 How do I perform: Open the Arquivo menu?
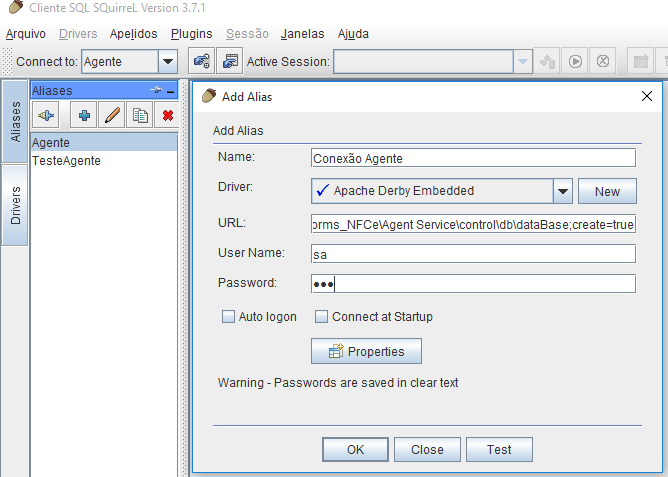26,34
